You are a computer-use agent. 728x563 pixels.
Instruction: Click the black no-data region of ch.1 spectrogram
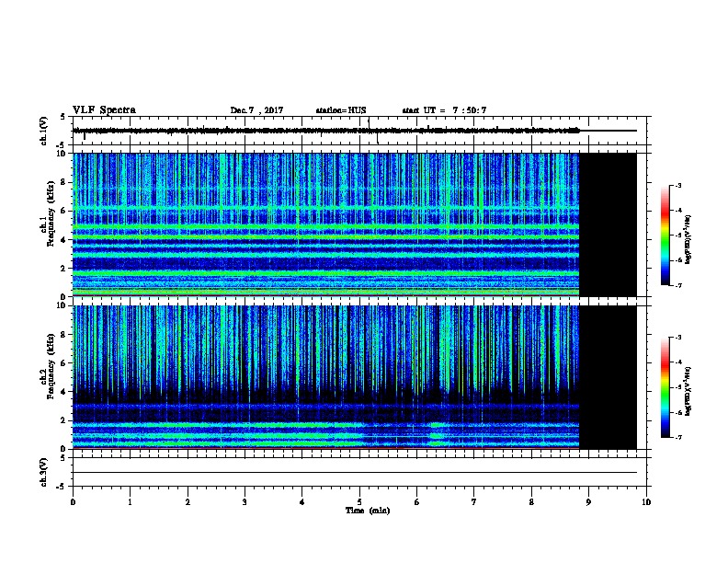[608, 224]
